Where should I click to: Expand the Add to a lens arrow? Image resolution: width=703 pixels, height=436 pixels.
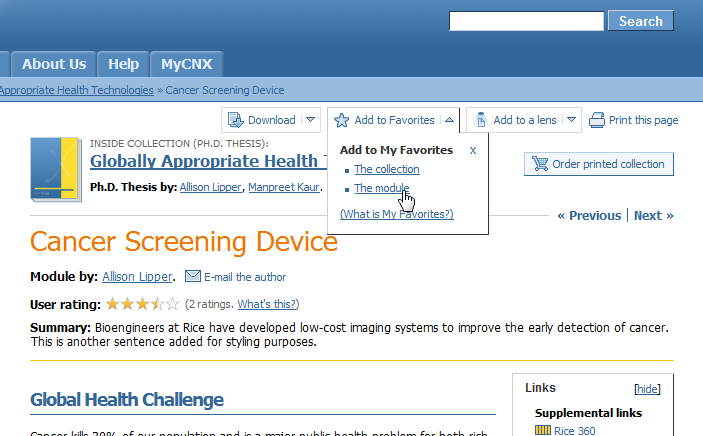(571, 120)
